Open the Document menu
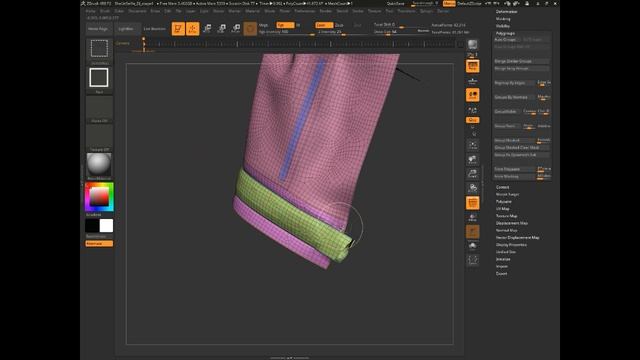The height and width of the screenshot is (360, 640). tap(137, 11)
